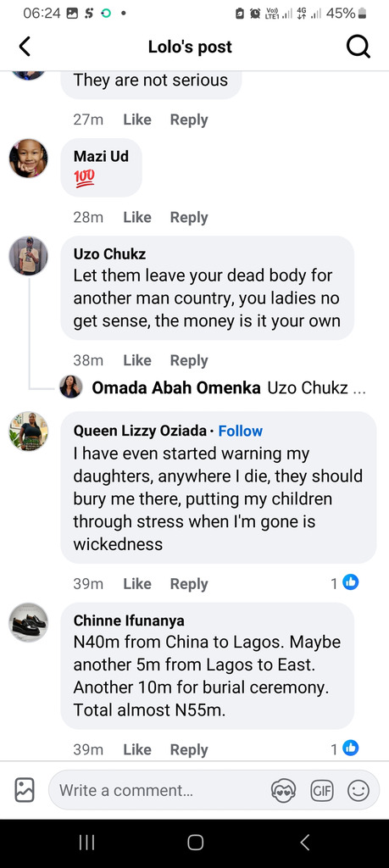
Task: Like Queen Lizzy Oziada's comment
Action: coord(137,584)
